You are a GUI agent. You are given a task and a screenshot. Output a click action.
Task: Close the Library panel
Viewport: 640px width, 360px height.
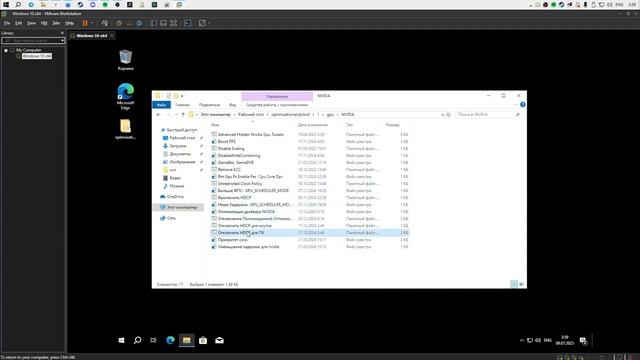pos(62,33)
